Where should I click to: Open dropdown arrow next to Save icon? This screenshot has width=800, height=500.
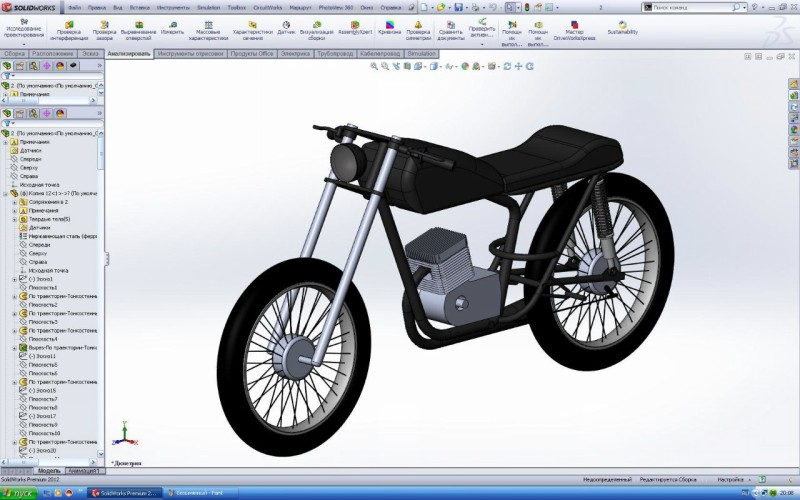point(466,8)
